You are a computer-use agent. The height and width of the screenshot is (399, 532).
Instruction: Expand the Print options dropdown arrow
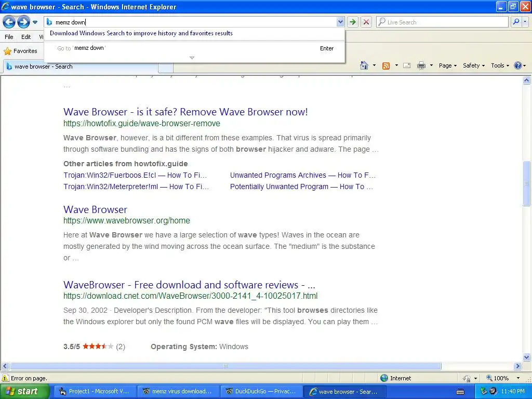[x=431, y=65]
